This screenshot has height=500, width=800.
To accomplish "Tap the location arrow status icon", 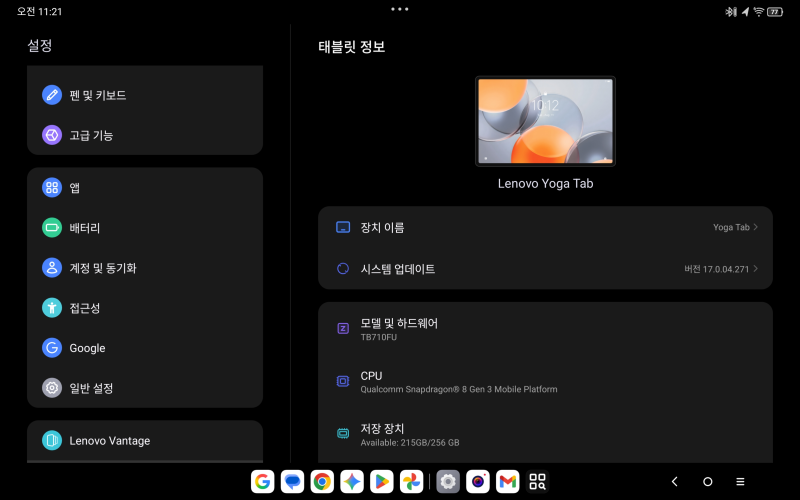I will (745, 11).
